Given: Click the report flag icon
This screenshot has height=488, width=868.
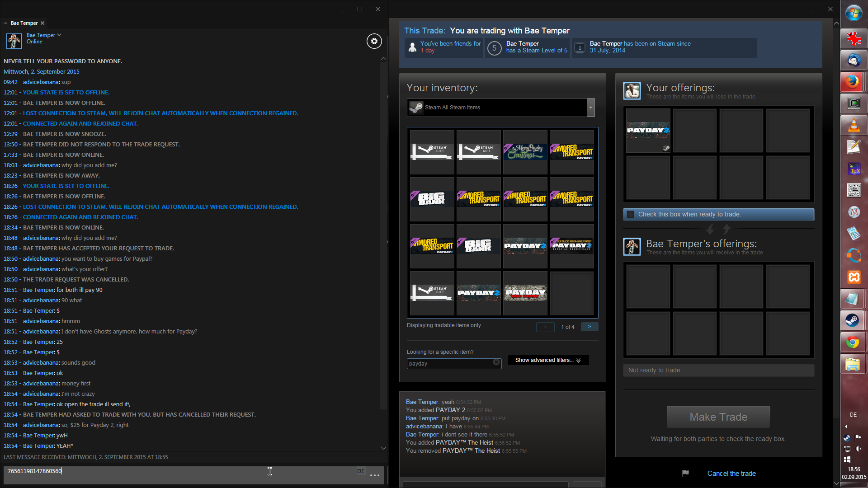Looking at the screenshot, I should coord(685,473).
